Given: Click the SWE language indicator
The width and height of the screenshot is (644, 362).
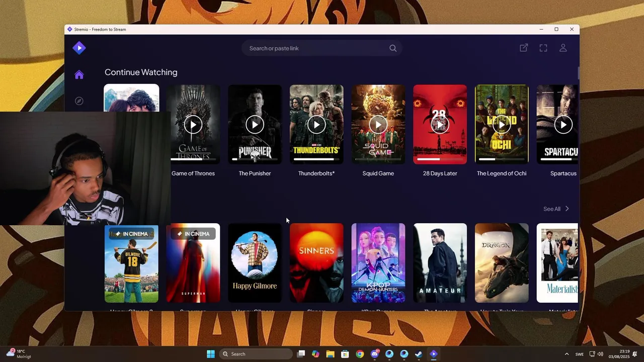Looking at the screenshot, I should (580, 354).
